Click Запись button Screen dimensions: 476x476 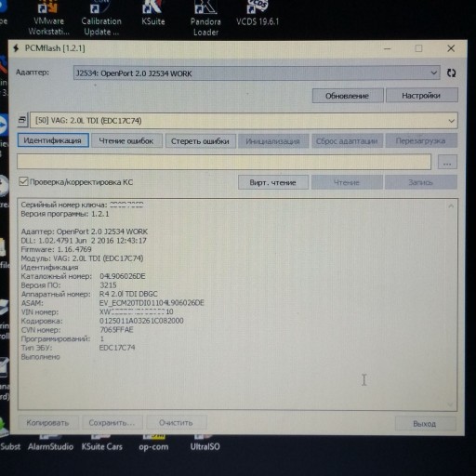point(421,182)
